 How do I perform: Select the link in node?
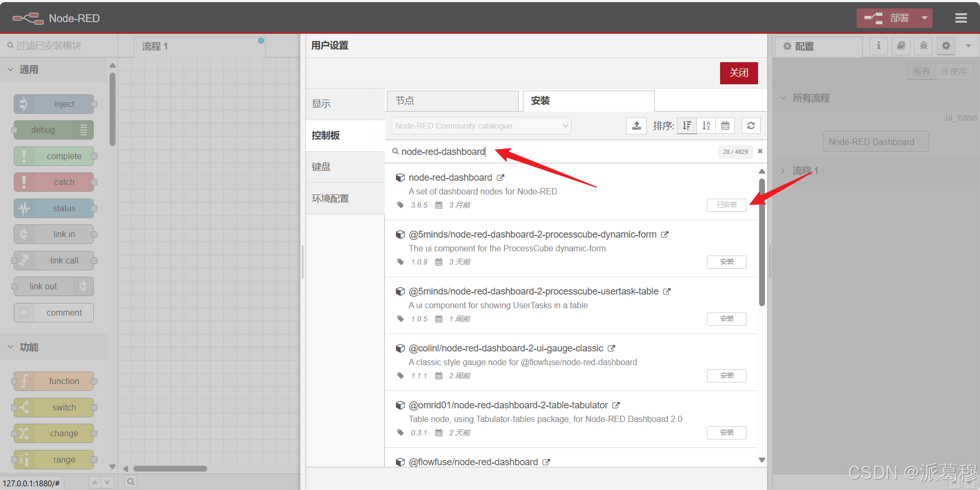[x=54, y=234]
